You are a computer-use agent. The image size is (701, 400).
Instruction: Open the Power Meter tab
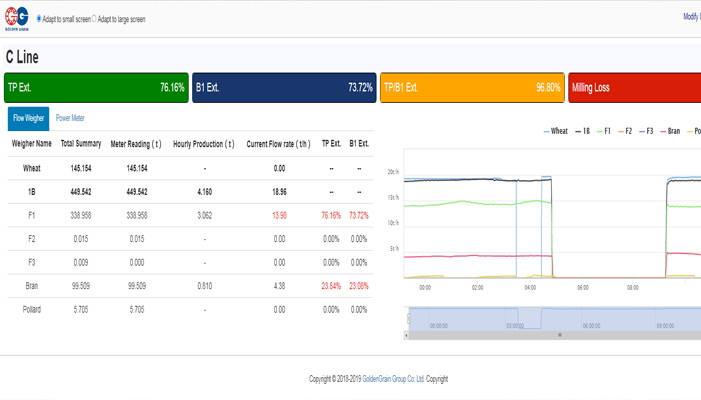pyautogui.click(x=70, y=118)
